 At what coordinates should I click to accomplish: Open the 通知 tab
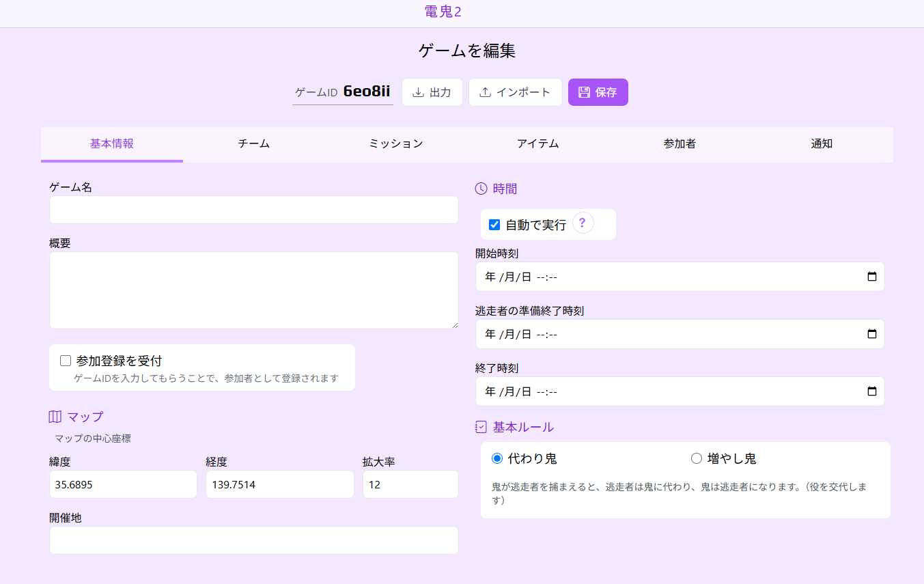coord(822,144)
